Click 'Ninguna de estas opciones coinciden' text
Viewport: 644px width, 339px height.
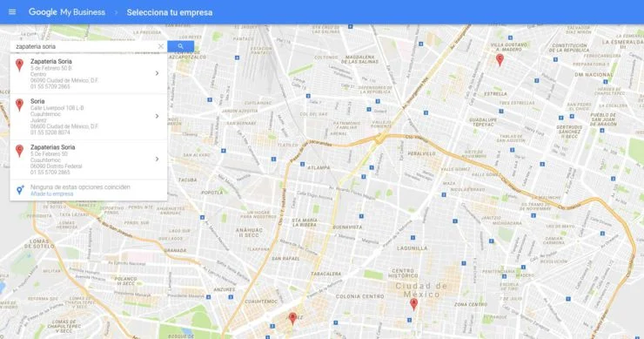point(80,186)
